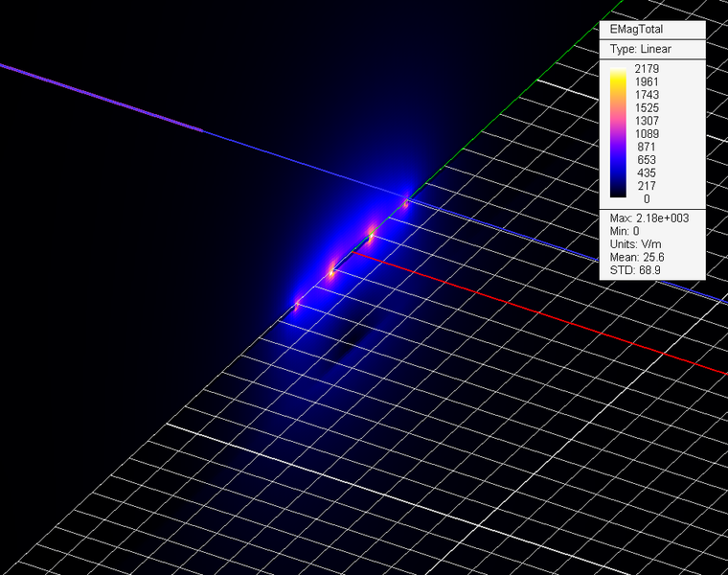Image resolution: width=728 pixels, height=575 pixels.
Task: Click the yellow top of the color bar
Action: pos(619,72)
